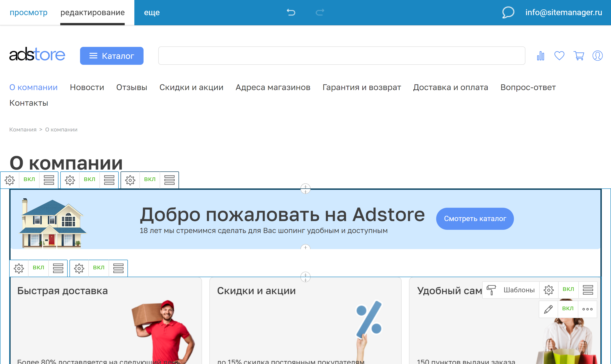Open the block layout list icon menu

[49, 180]
